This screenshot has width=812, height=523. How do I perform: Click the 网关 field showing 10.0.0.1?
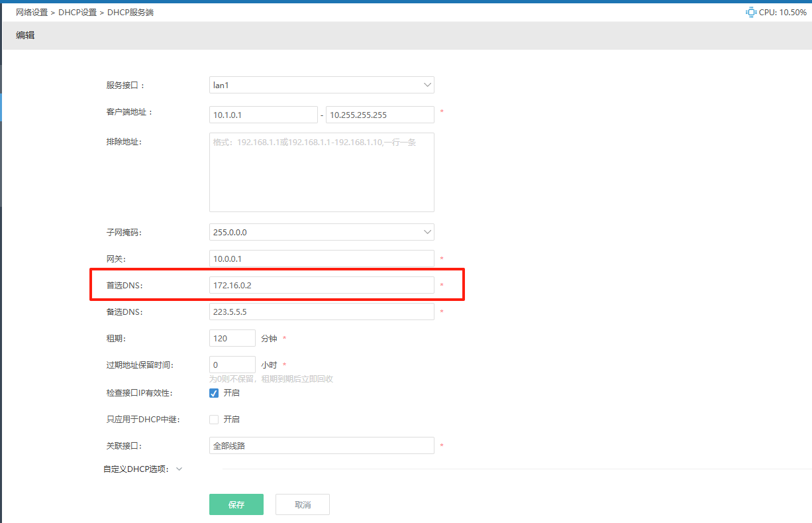pos(321,259)
